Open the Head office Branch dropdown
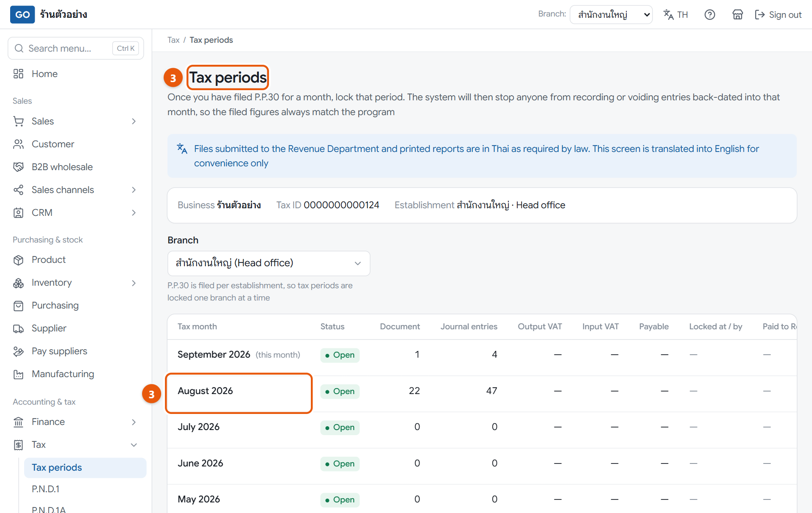 point(269,263)
